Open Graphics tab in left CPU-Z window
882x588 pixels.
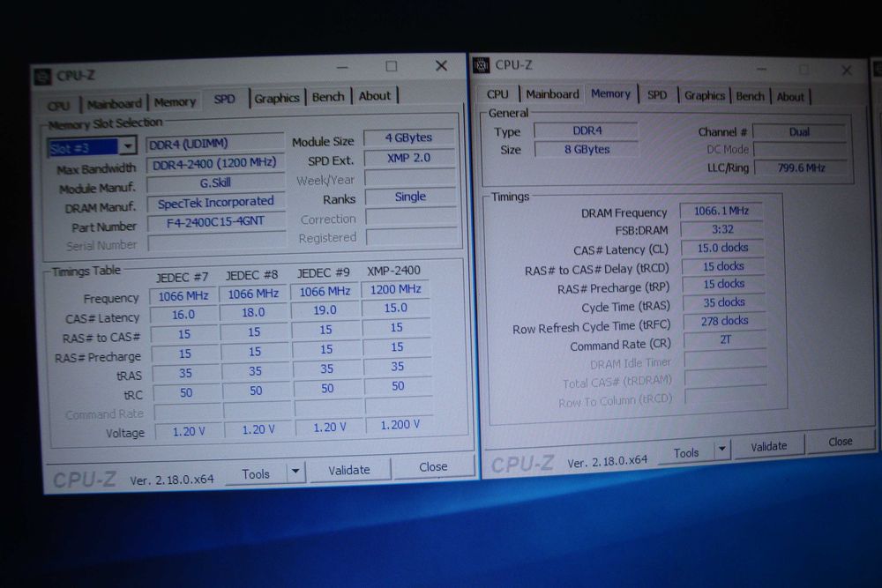277,98
